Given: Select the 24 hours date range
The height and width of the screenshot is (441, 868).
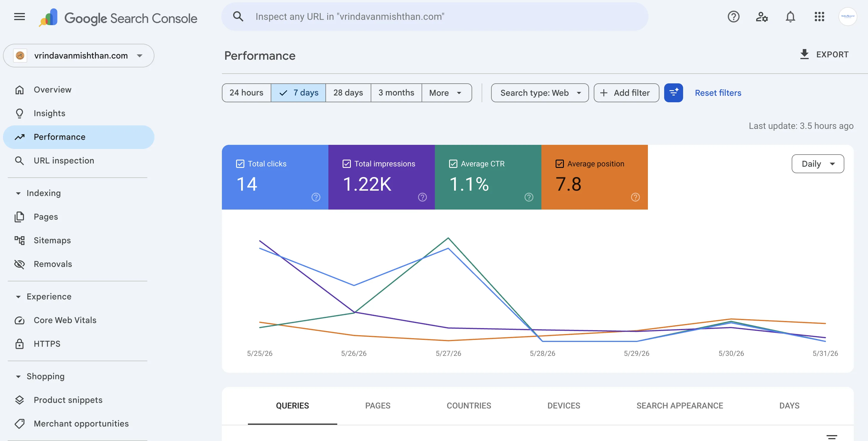Looking at the screenshot, I should pos(246,93).
